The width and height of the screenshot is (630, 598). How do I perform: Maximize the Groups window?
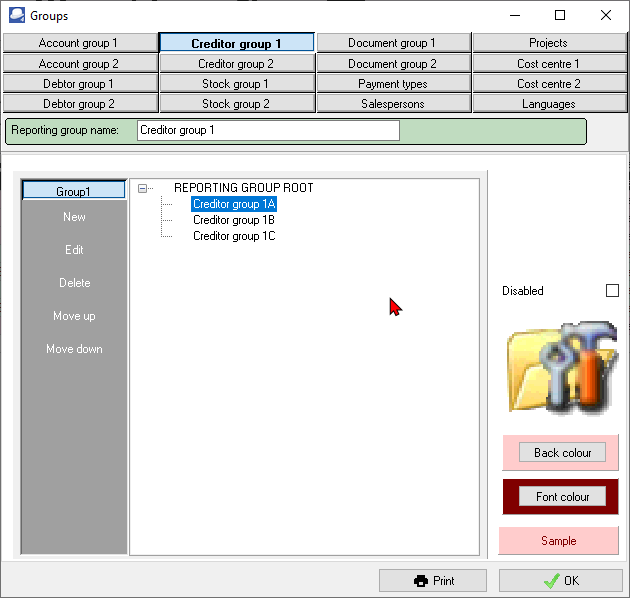coord(560,15)
